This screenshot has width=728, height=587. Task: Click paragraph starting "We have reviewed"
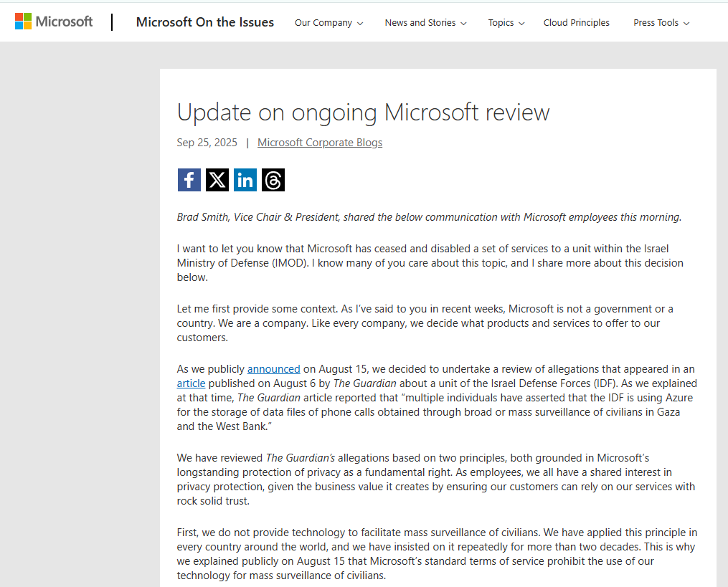coord(435,479)
